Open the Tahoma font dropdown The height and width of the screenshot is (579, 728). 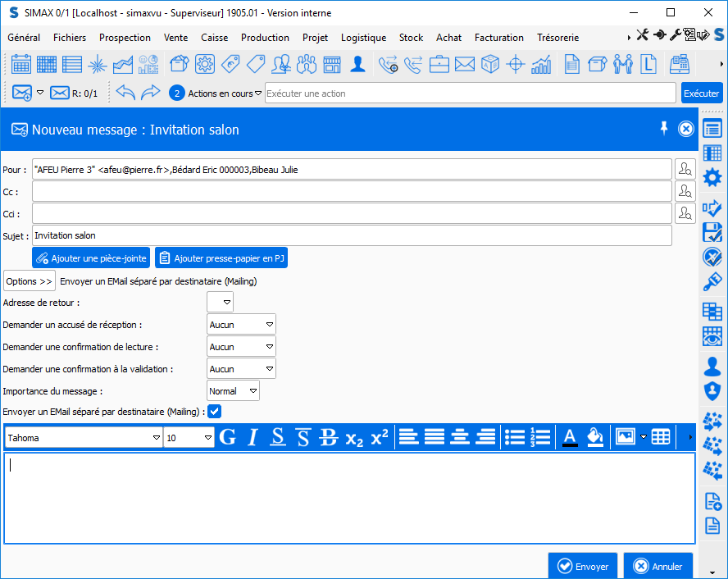click(157, 438)
